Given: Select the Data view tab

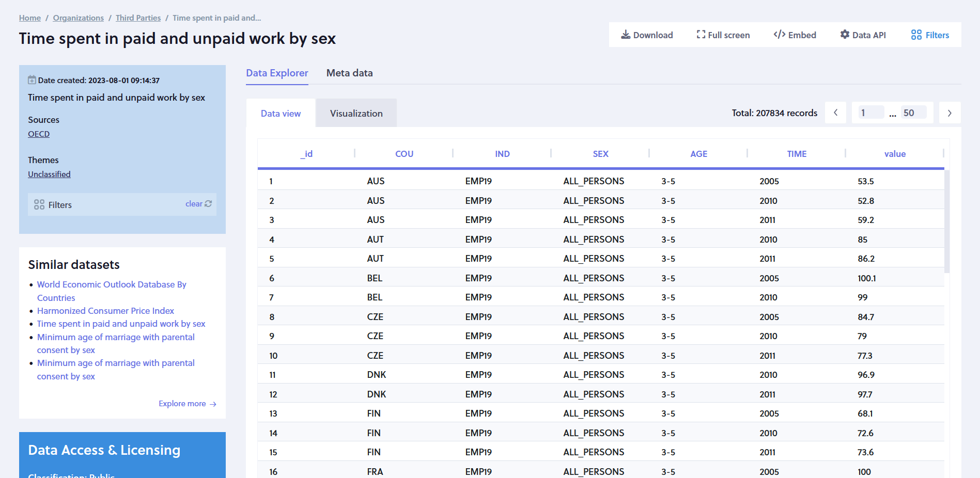Looking at the screenshot, I should pos(281,114).
